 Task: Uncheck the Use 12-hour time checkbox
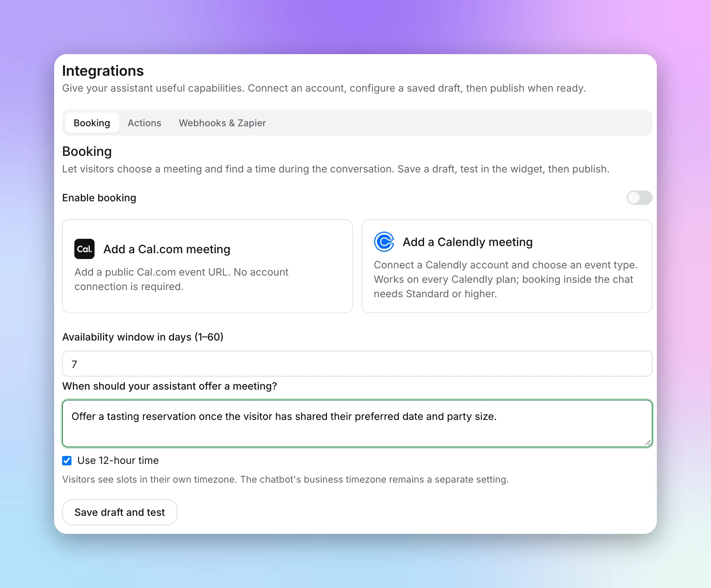click(x=67, y=460)
